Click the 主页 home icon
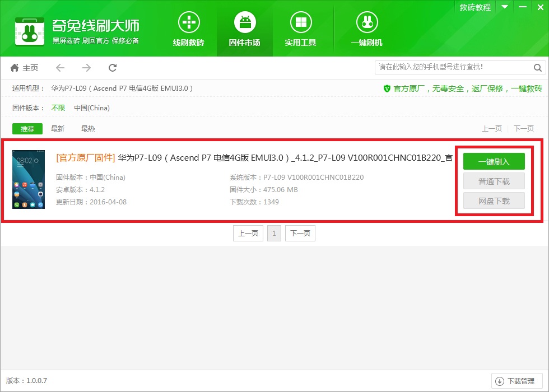 coord(16,67)
